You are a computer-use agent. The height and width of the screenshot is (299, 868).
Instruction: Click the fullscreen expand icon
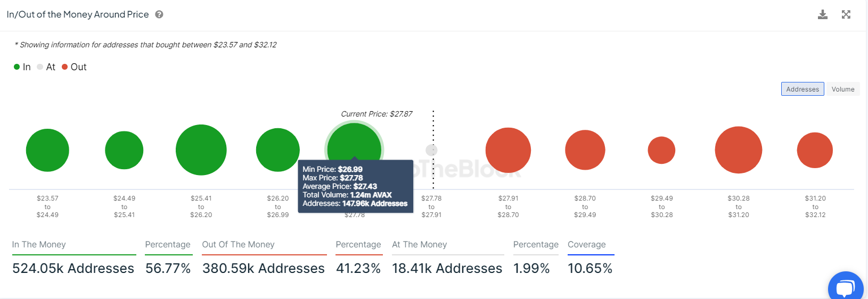coord(846,14)
